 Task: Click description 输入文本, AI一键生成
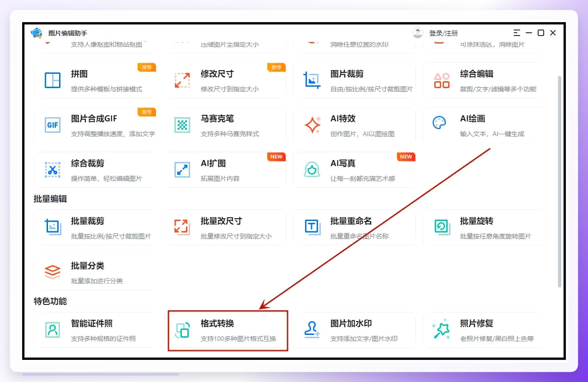(492, 134)
